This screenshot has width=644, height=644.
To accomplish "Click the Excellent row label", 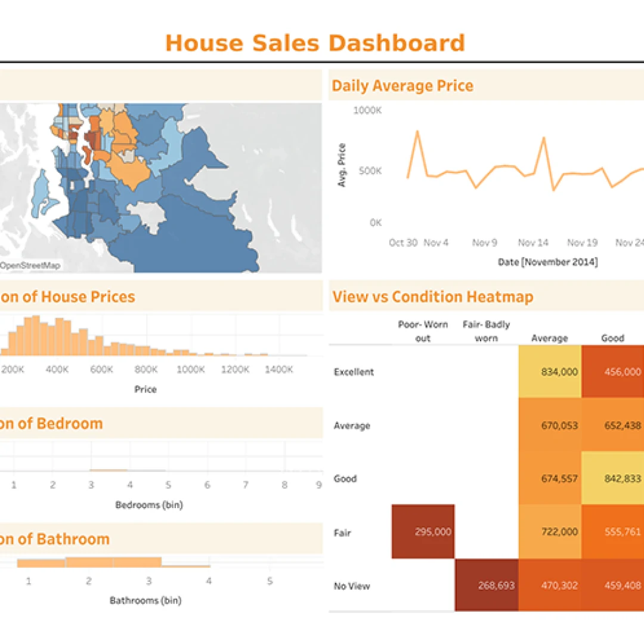I will pyautogui.click(x=354, y=371).
